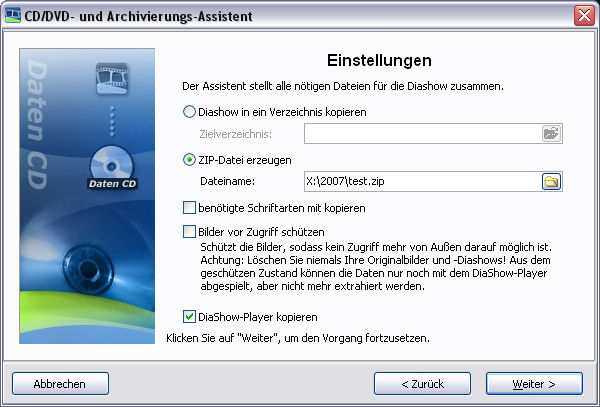Viewport: 600px width, 407px height.
Task: Select the "ZIP-Datei erzeugen" radio button
Action: pos(190,160)
